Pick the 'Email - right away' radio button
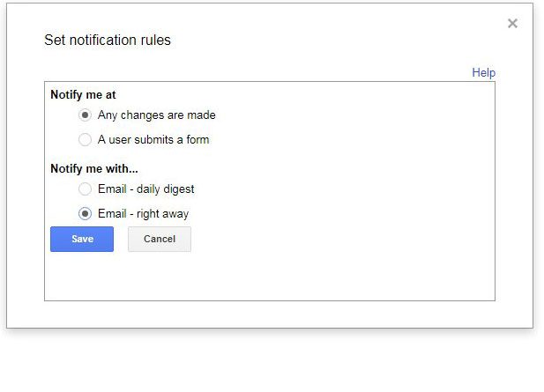 point(85,214)
